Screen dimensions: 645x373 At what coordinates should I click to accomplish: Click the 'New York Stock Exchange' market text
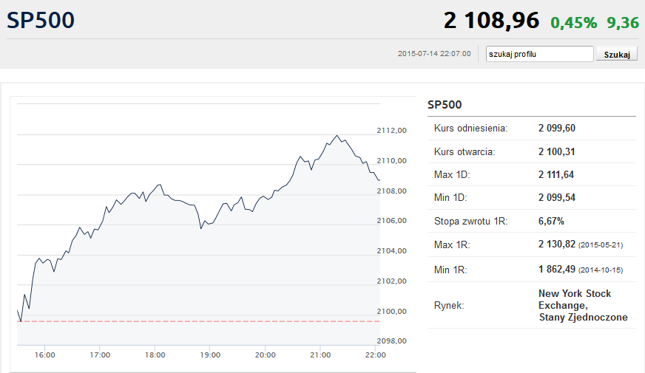pyautogui.click(x=575, y=299)
